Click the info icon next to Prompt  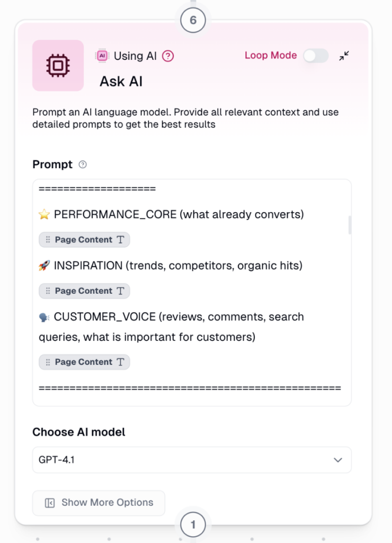(83, 164)
